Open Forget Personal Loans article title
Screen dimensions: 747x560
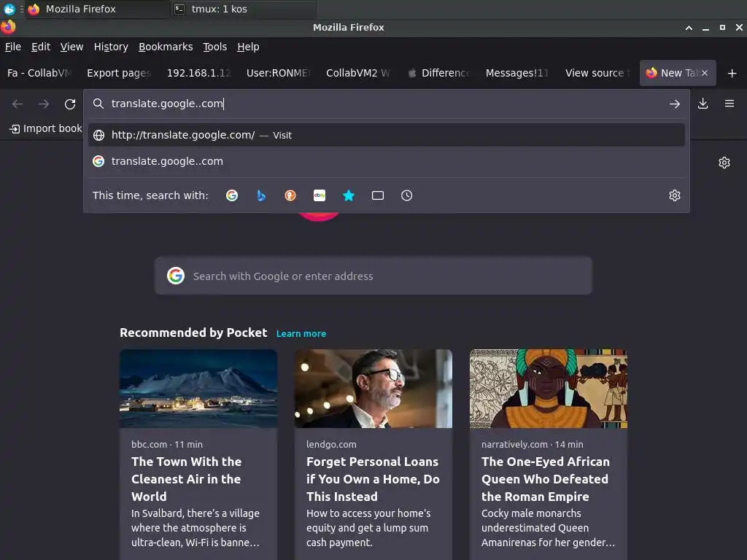pos(373,479)
